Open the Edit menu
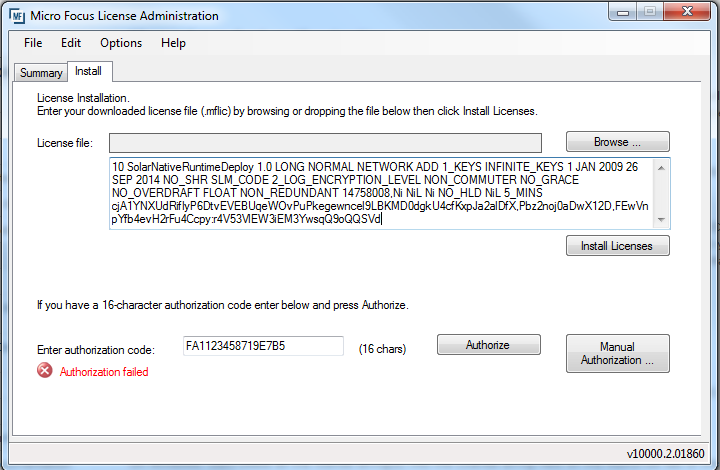Viewport: 720px width, 470px height. pyautogui.click(x=71, y=43)
